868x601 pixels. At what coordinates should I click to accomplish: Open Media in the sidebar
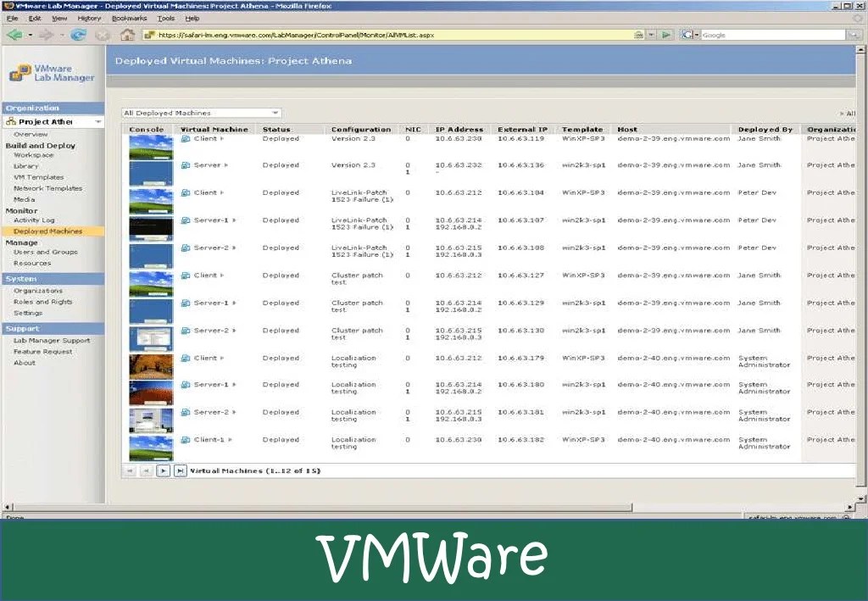pyautogui.click(x=25, y=199)
